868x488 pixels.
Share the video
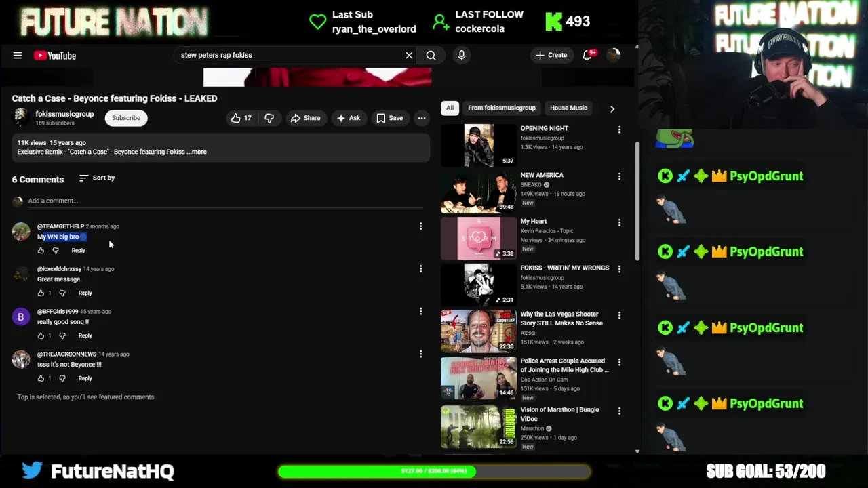(x=305, y=118)
